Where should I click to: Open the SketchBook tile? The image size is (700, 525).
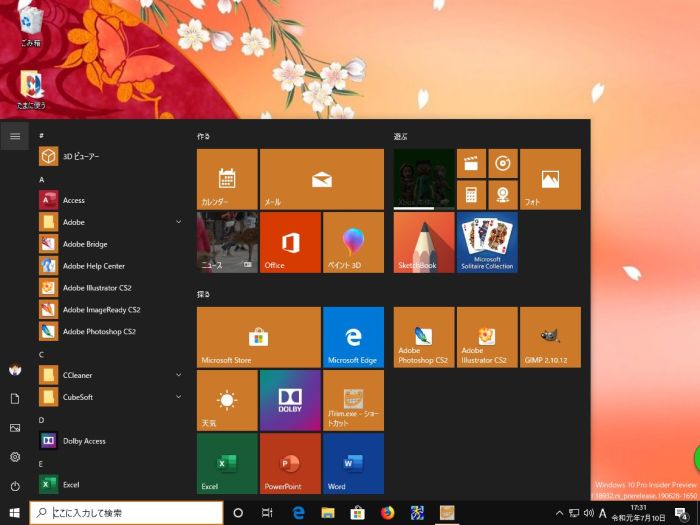point(424,242)
